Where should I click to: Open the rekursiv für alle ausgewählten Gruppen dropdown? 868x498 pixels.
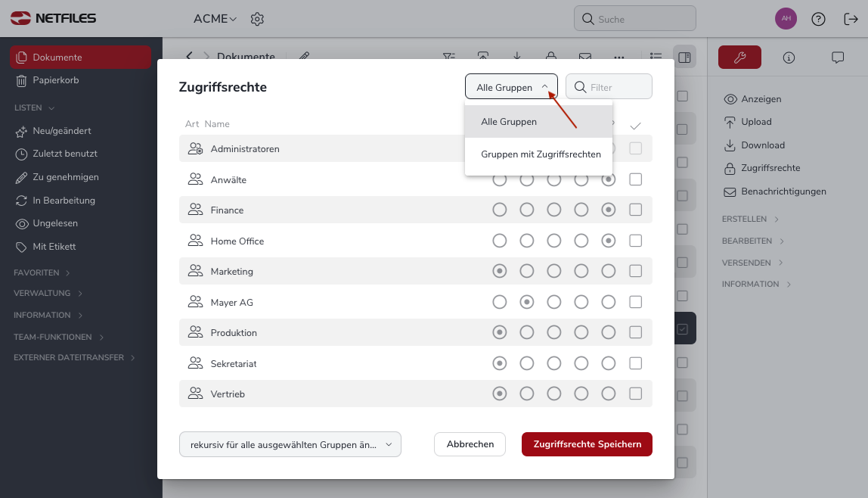[290, 444]
